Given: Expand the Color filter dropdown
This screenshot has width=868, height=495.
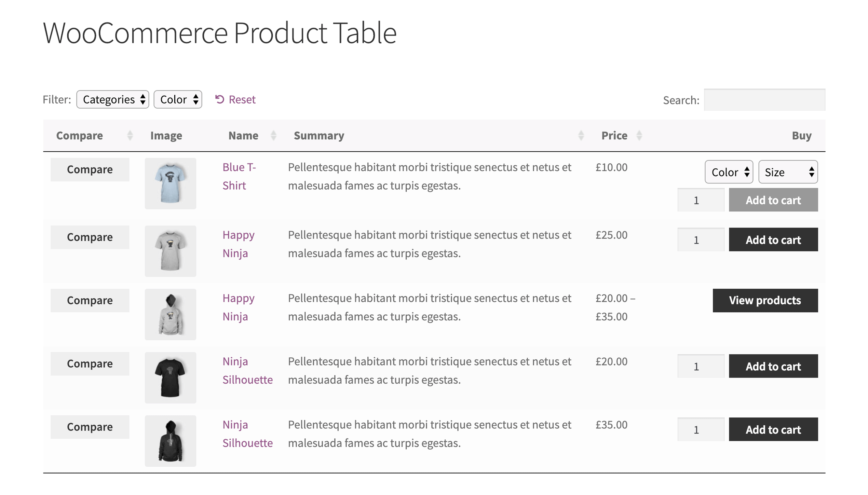Looking at the screenshot, I should click(x=178, y=99).
